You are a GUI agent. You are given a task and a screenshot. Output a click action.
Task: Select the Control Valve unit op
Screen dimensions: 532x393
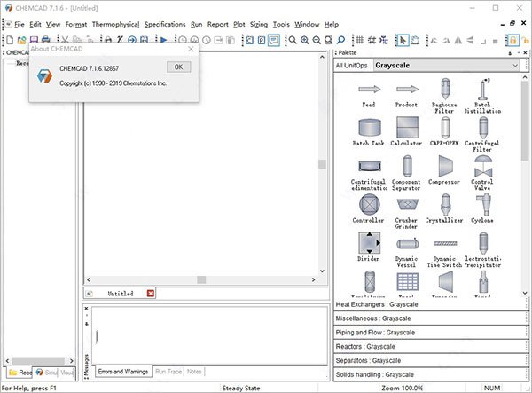point(482,167)
